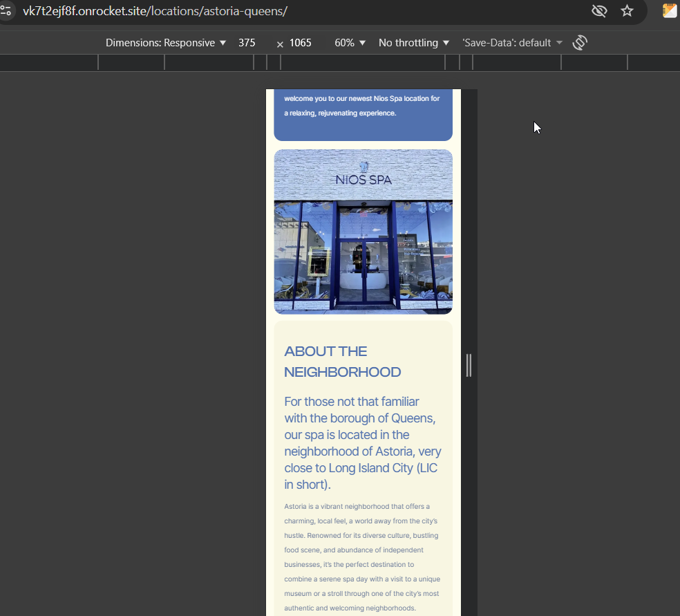
Task: Click the site information icon in address bar
Action: tap(6, 11)
